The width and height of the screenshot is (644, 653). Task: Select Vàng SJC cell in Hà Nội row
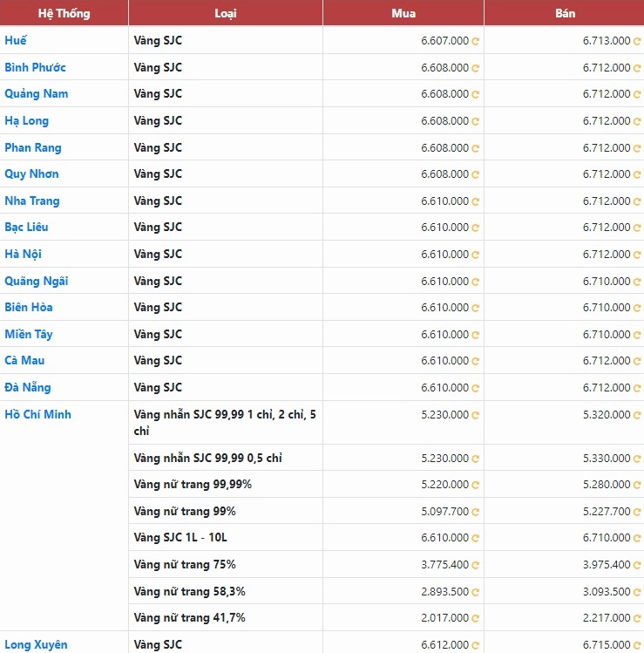[x=226, y=254]
